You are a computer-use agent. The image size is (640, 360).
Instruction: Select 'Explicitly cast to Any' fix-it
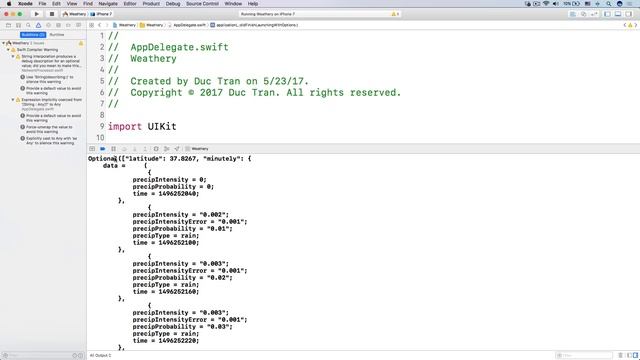pos(50,141)
